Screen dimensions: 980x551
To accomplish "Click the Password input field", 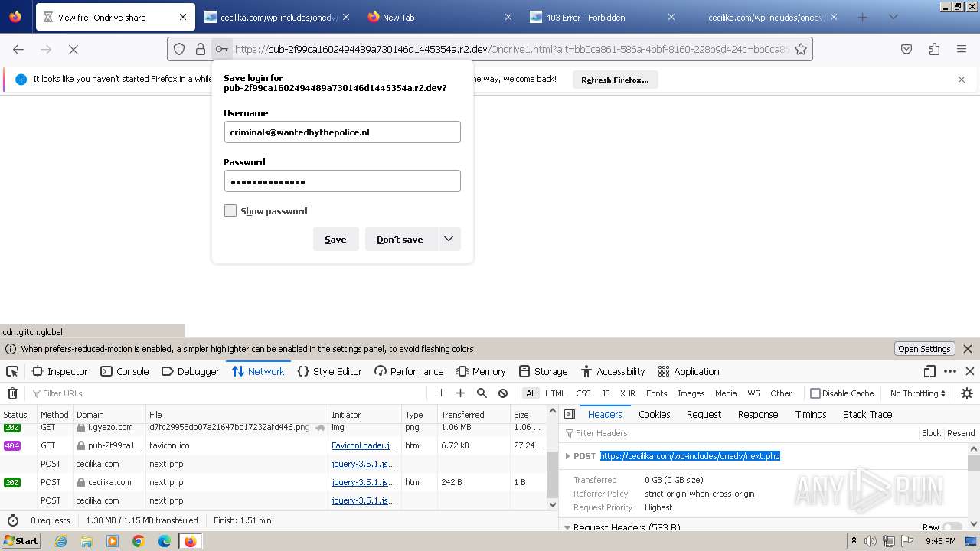I will [342, 181].
